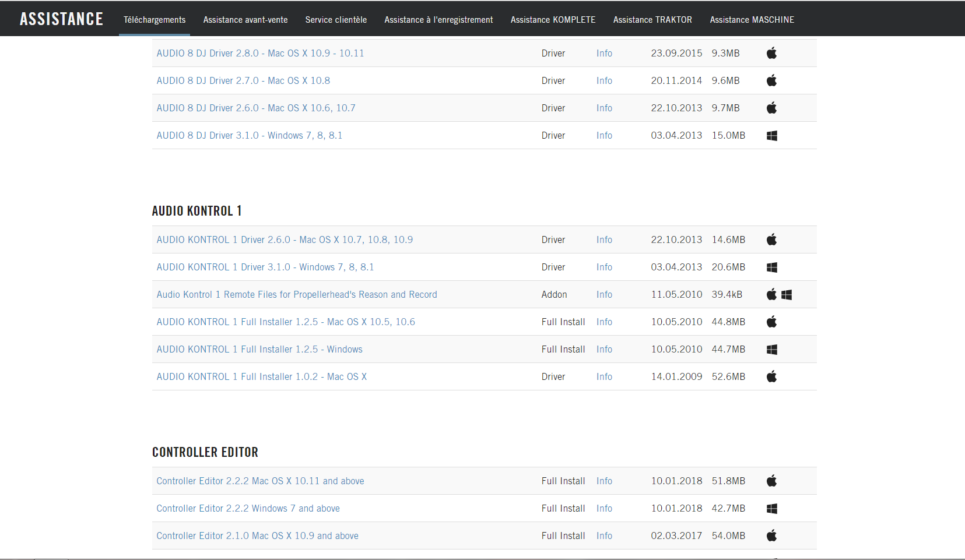View Info for AUDIO 8 DJ Driver 2.7.0
965x560 pixels.
point(604,80)
